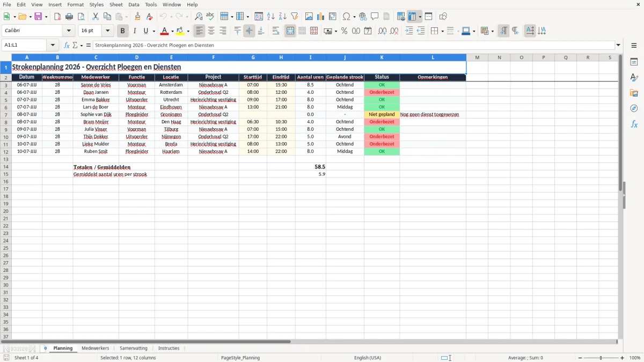
Task: Cut the selection with scissors icon
Action: (96, 17)
